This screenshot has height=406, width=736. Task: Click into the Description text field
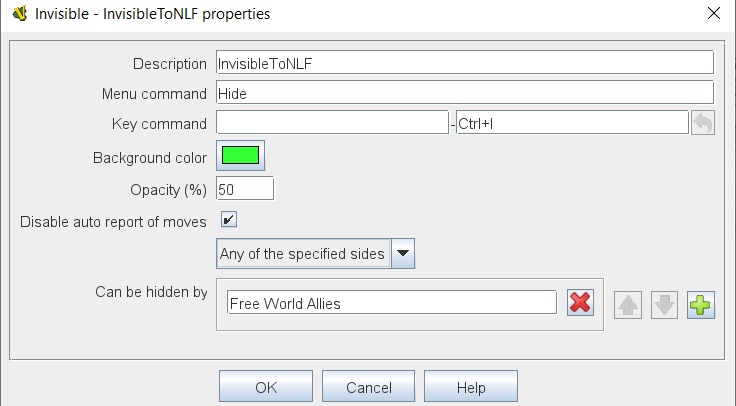coord(464,62)
